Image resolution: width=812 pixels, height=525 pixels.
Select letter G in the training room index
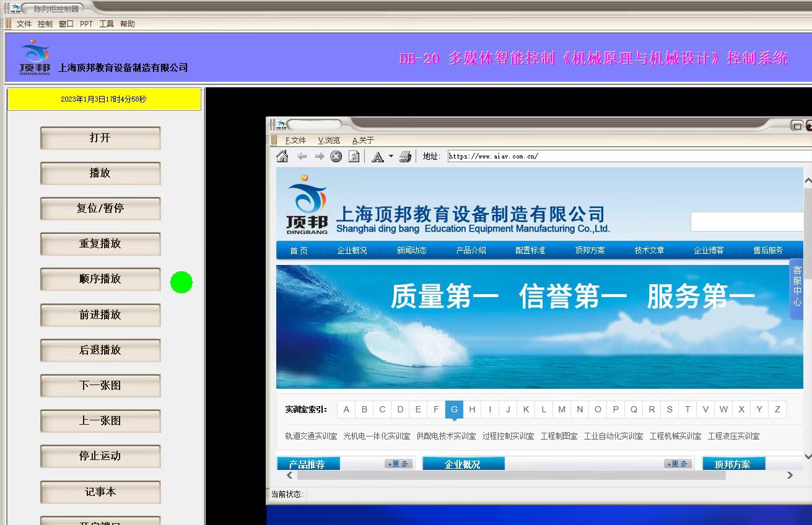(x=454, y=409)
